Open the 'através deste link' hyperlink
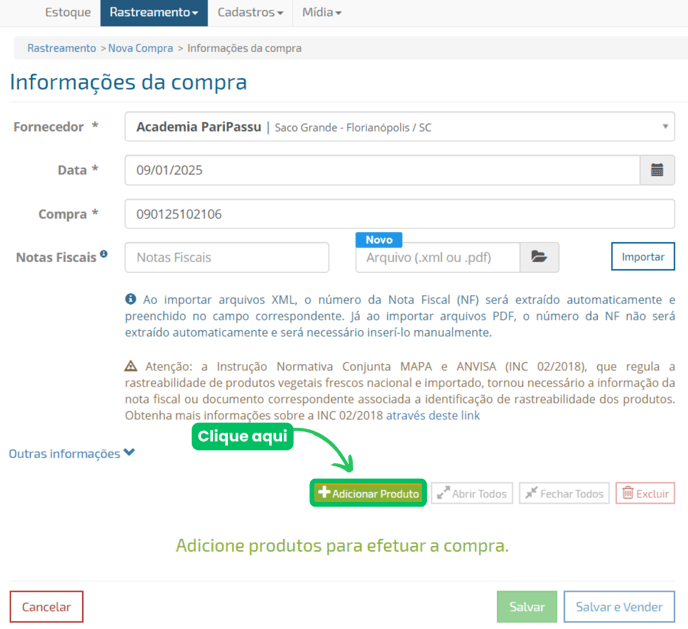The image size is (688, 629). pyautogui.click(x=433, y=415)
